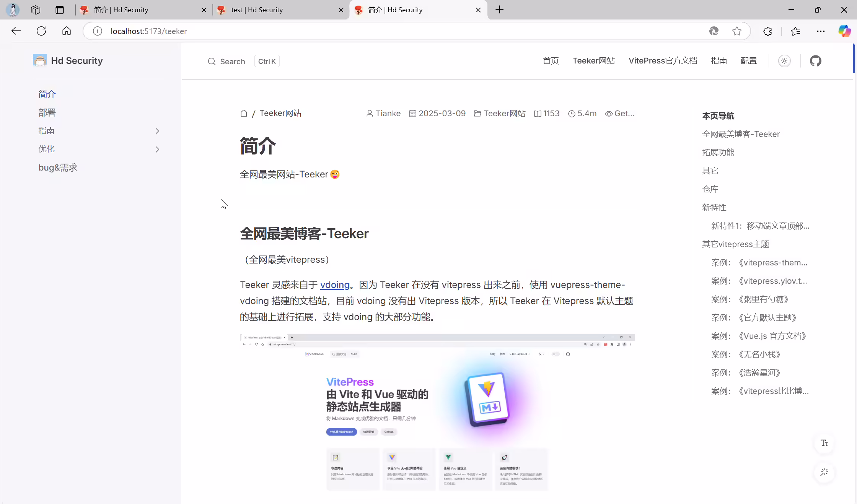
Task: Close the 'test | Hd Security' tab
Action: click(341, 10)
